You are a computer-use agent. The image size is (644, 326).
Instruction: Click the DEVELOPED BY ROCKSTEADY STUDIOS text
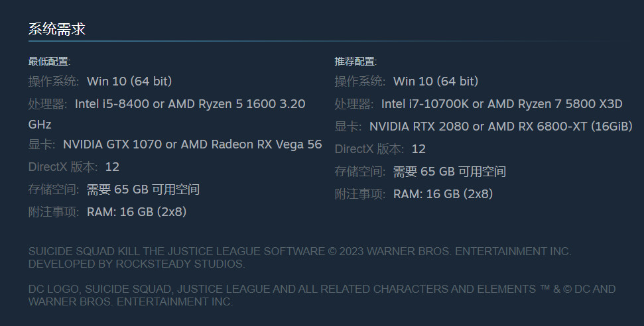click(x=136, y=264)
